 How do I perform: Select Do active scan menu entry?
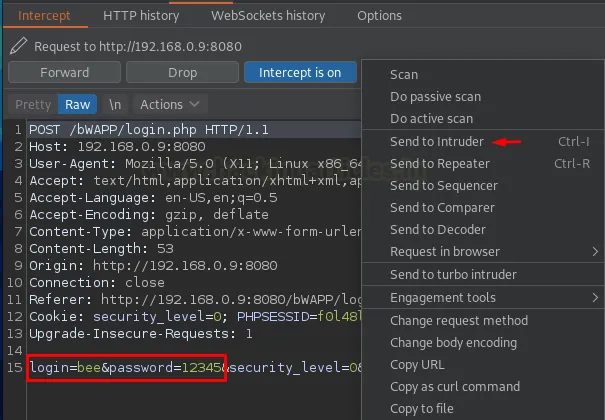(x=431, y=119)
